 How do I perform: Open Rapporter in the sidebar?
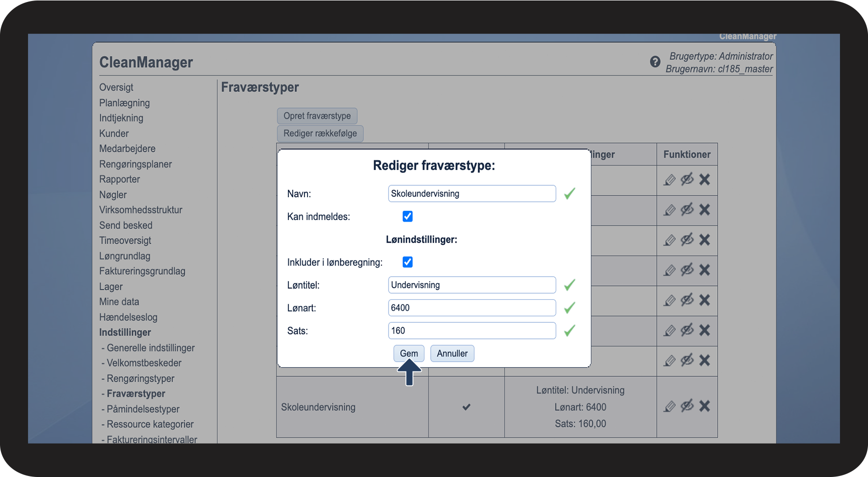click(x=119, y=180)
